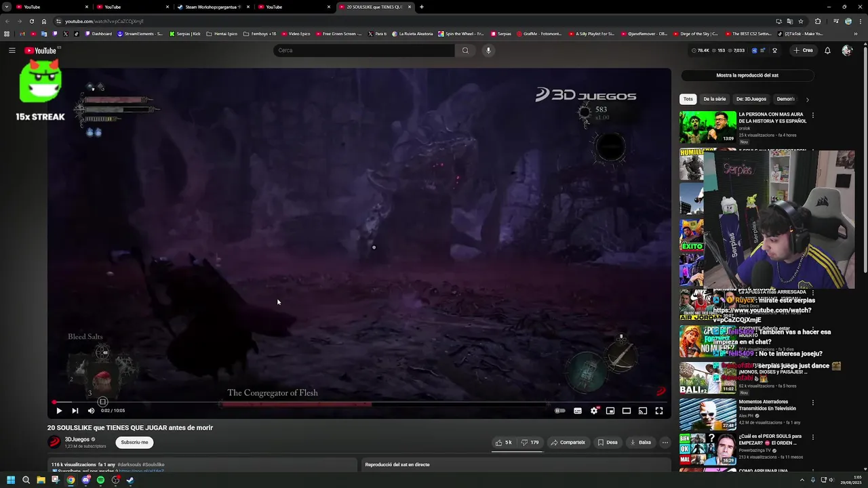
Task: Open more actions ellipsis under the video
Action: click(x=665, y=443)
